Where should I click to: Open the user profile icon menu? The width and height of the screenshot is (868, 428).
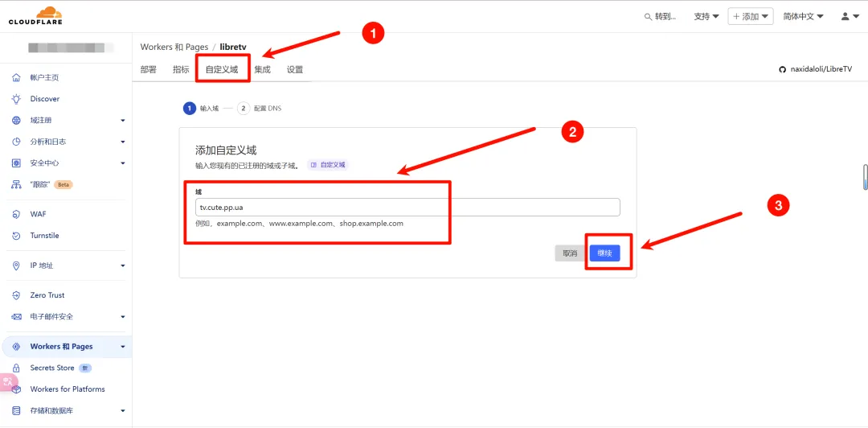coord(850,17)
